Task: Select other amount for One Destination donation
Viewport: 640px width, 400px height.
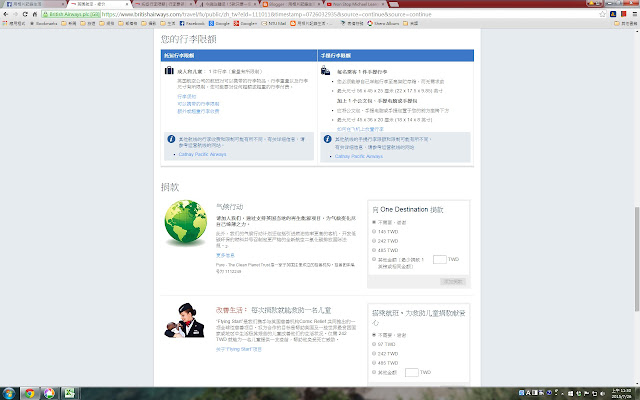Action: click(x=374, y=259)
